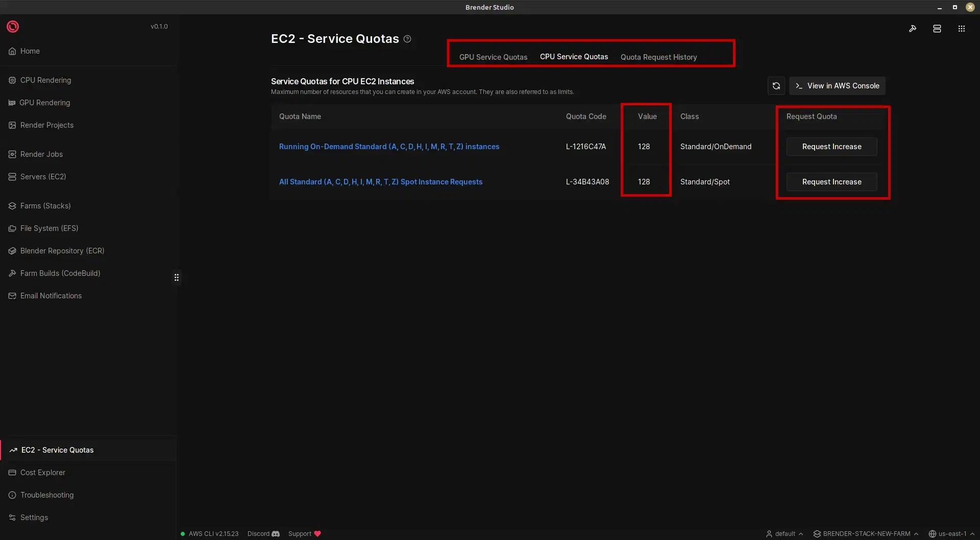Go to Home in sidebar
The image size is (980, 540).
click(88, 51)
